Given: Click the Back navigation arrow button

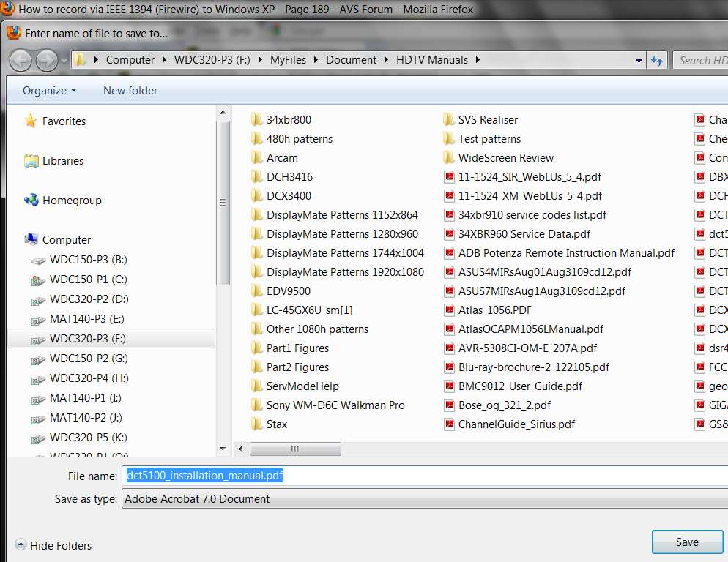Looking at the screenshot, I should pos(20,60).
